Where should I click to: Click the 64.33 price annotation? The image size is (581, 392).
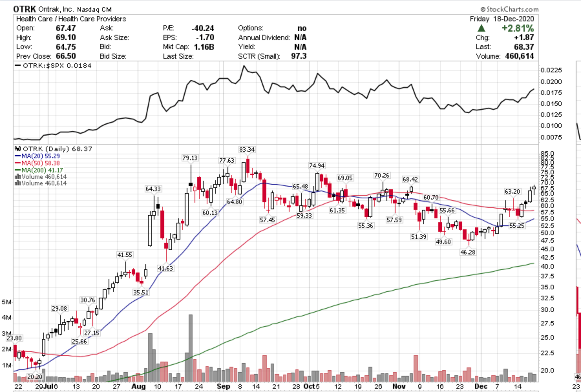(x=153, y=189)
